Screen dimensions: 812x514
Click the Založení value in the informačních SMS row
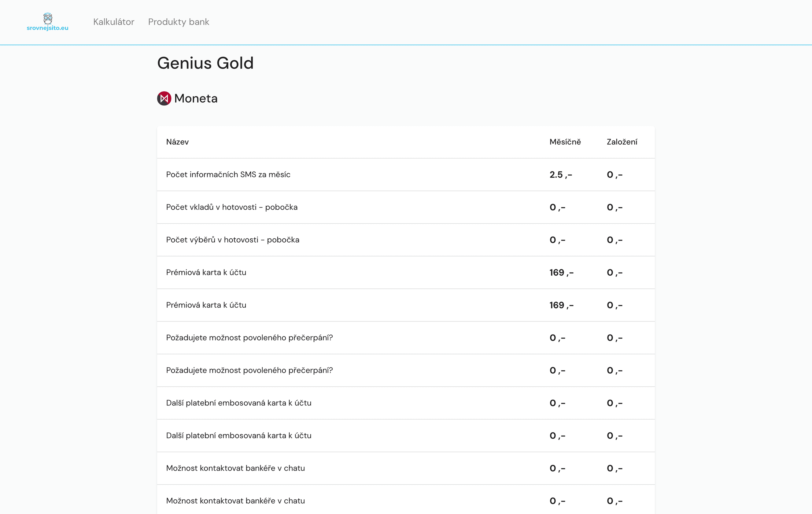click(615, 175)
